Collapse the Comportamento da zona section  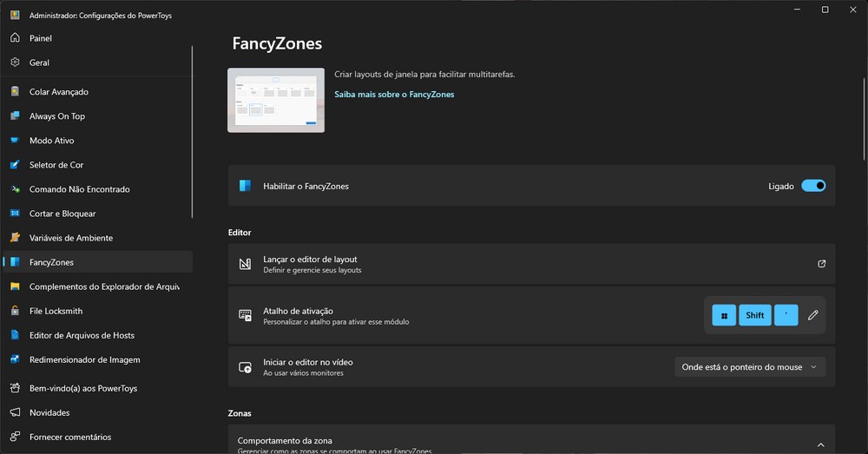click(820, 444)
